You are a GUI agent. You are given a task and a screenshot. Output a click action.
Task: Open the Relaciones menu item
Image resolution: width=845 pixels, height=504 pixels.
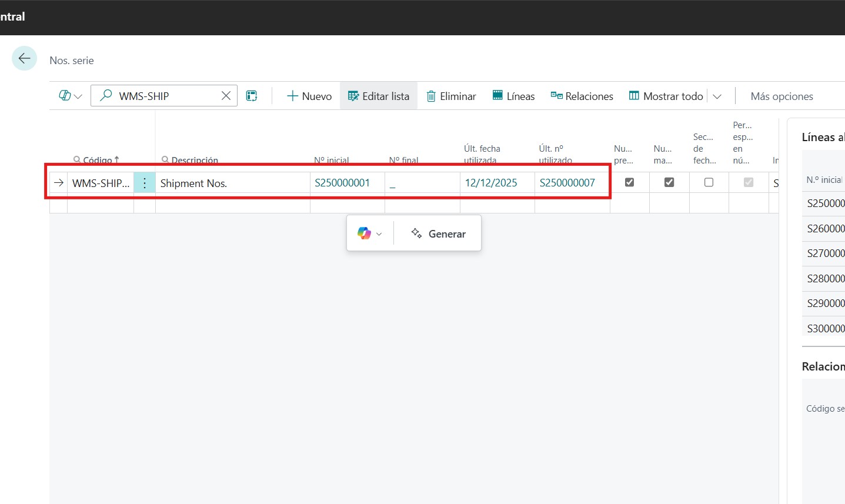pos(582,96)
